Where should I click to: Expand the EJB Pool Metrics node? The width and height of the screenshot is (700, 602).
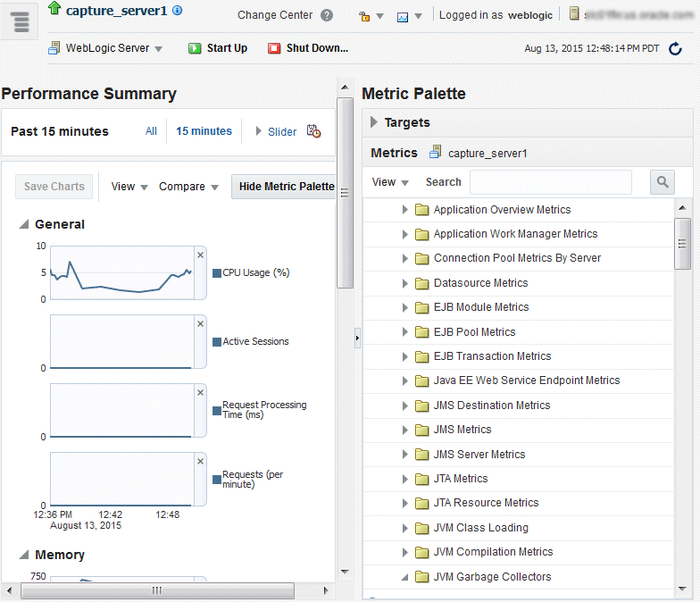404,332
